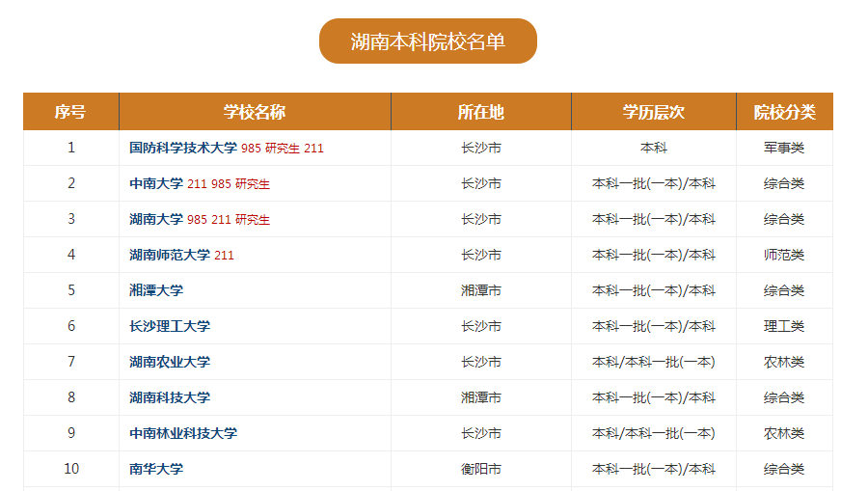Click 农林类 in the 中南林业科技大学 row
This screenshot has height=491, width=868.
pos(784,433)
